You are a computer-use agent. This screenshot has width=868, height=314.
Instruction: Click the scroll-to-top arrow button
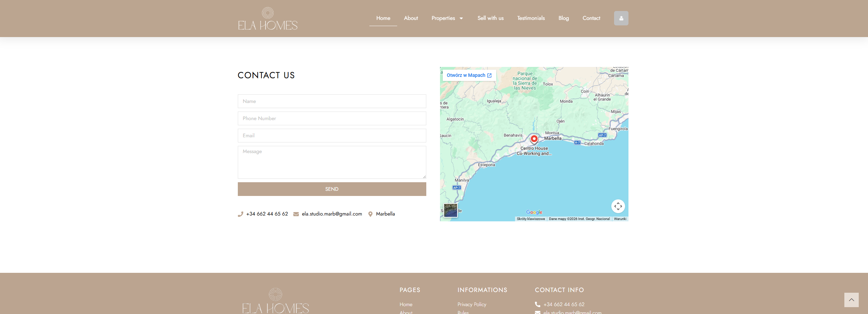pos(851,300)
